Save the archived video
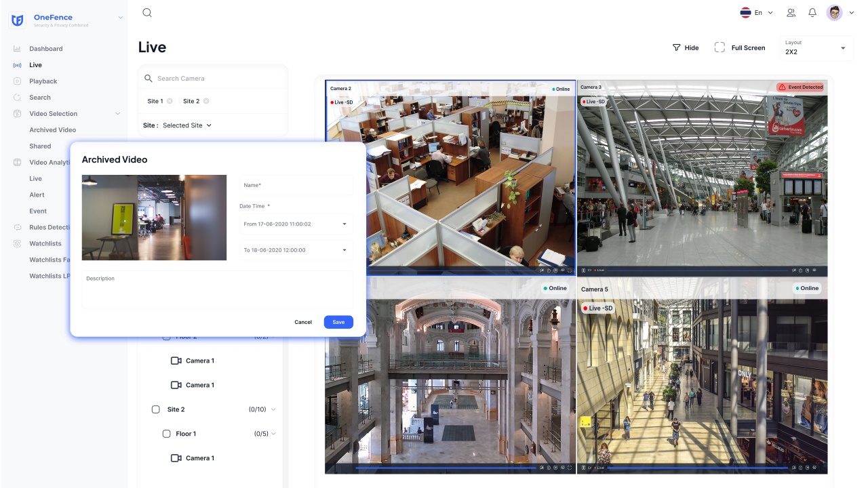Image resolution: width=868 pixels, height=488 pixels. pyautogui.click(x=338, y=322)
